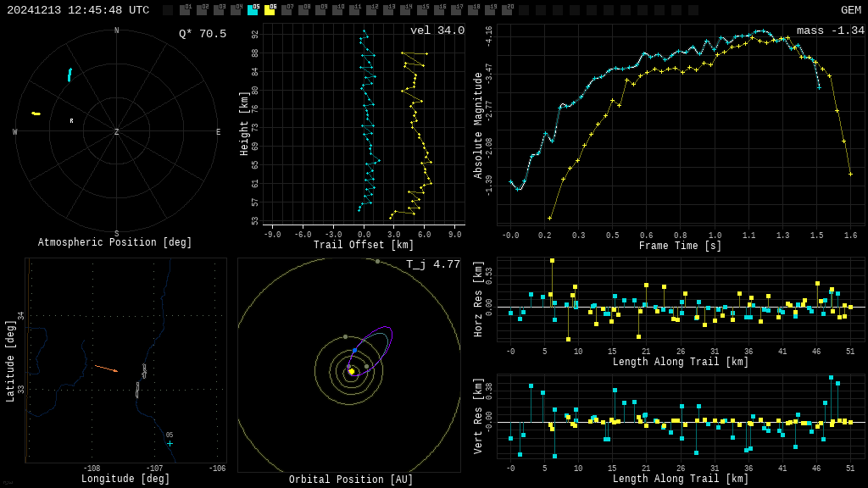The width and height of the screenshot is (868, 488).
Task: Click the zenith Z marker in sky plot
Action: (x=117, y=132)
